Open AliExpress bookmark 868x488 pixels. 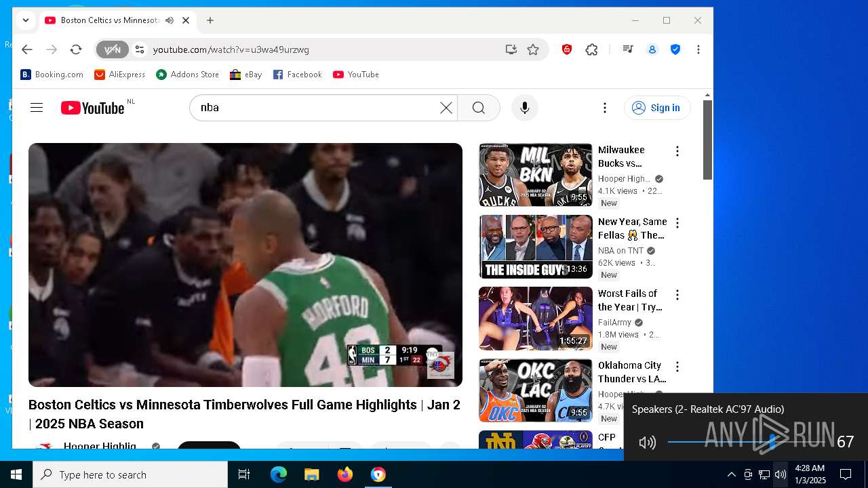point(120,75)
